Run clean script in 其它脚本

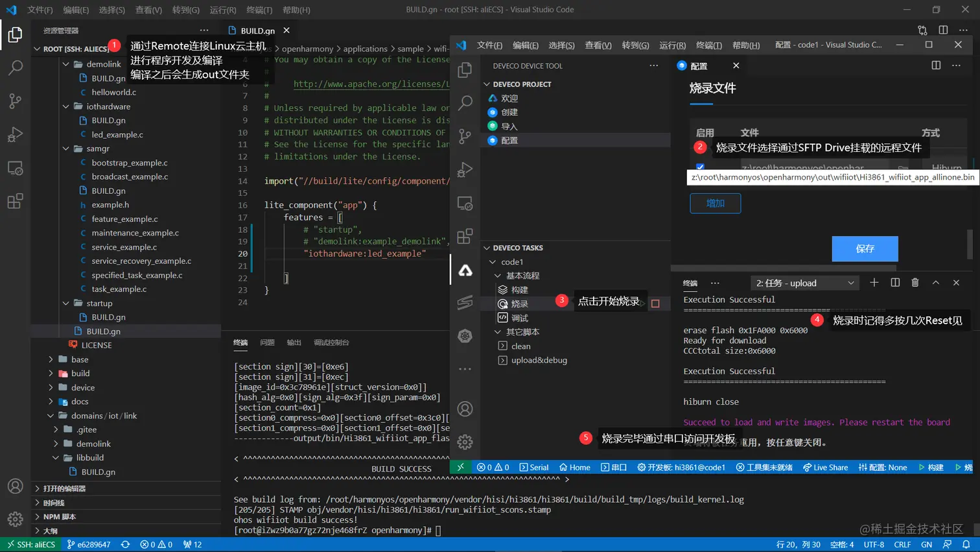pos(520,346)
